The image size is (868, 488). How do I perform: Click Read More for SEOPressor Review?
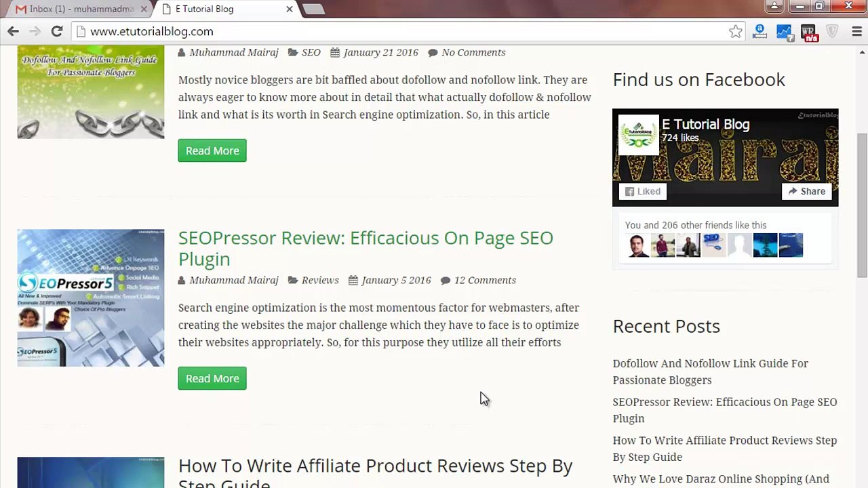(x=212, y=378)
